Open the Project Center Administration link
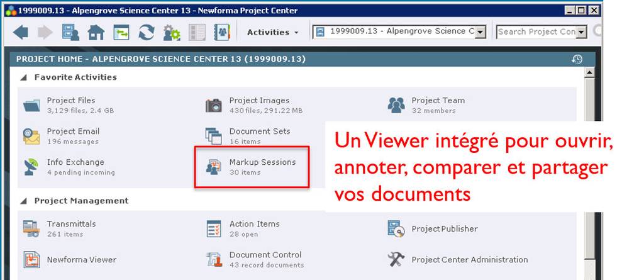Viewport: 644px width, 280px height. pyautogui.click(x=469, y=260)
